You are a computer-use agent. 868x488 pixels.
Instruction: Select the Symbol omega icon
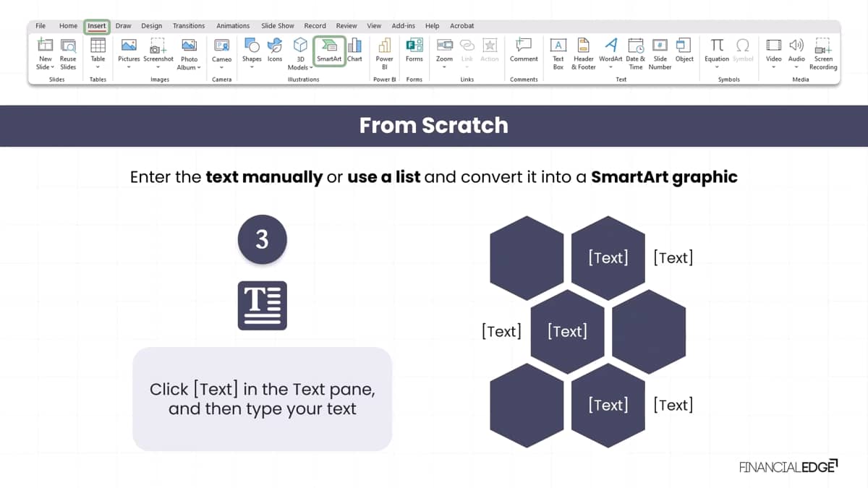(x=743, y=46)
